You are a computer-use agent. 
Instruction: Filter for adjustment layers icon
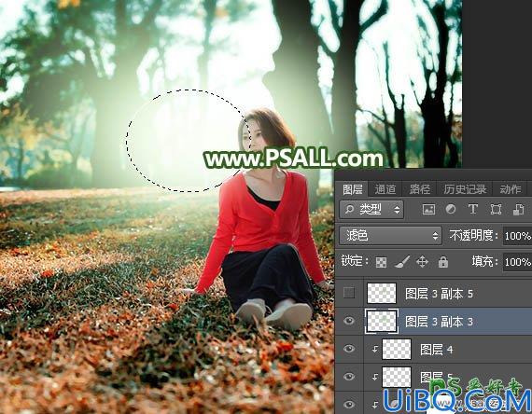pos(451,209)
